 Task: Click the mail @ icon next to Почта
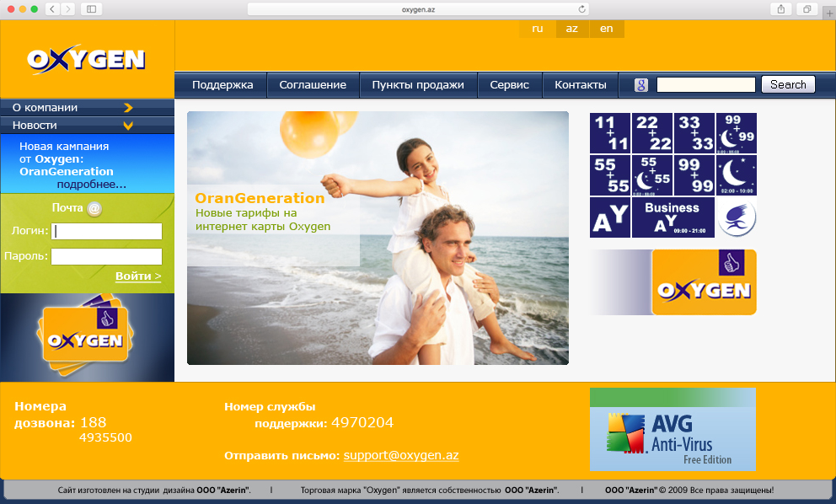point(94,208)
